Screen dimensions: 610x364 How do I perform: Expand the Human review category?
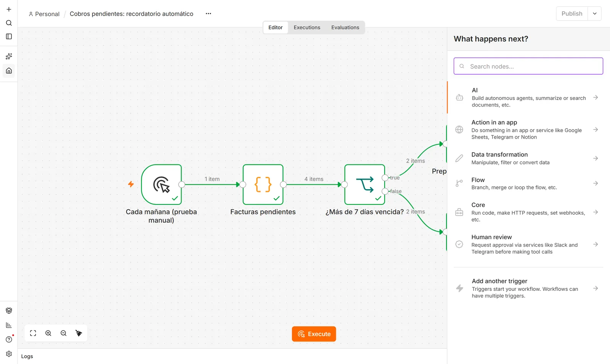pos(528,244)
